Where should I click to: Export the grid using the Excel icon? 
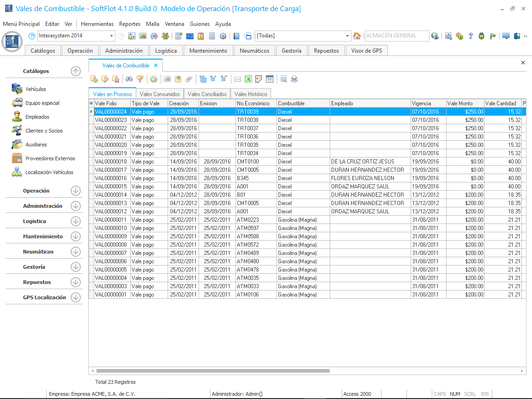pyautogui.click(x=248, y=79)
